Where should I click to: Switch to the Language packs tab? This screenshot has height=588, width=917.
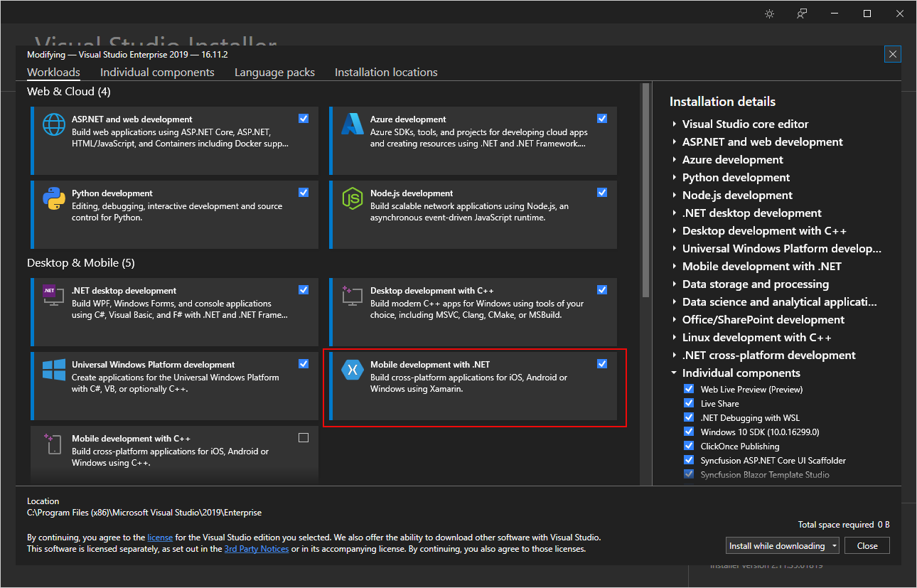click(274, 73)
